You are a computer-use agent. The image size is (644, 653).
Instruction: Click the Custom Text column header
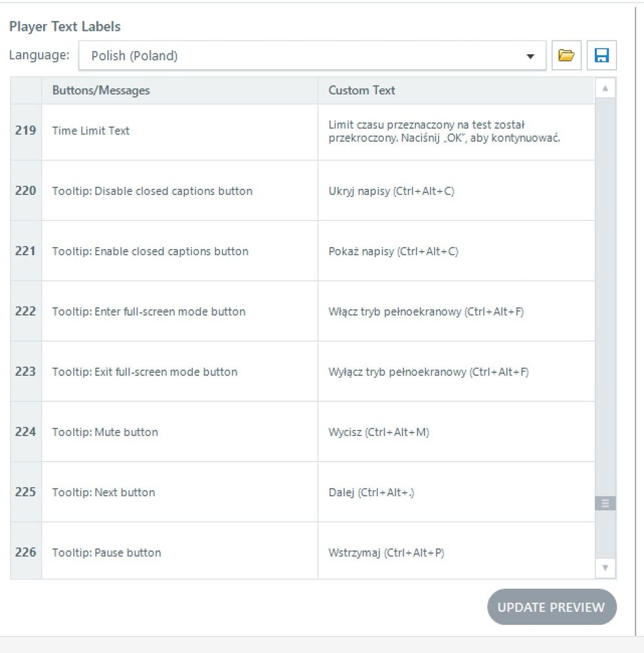(362, 90)
